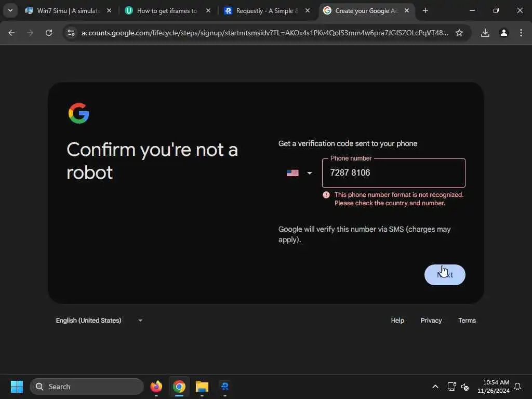Screen dimensions: 532x399
Task: Open clock showing 10:54 AM
Action: coord(494,387)
